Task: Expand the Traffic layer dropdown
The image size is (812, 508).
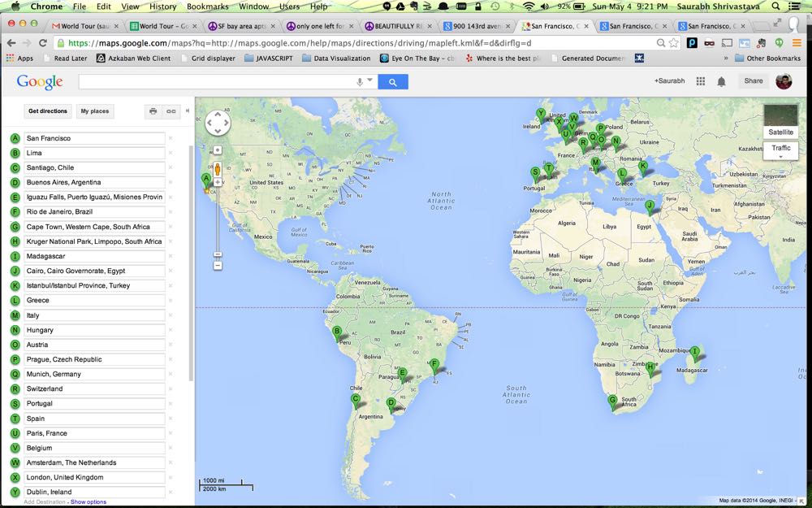Action: [x=780, y=156]
